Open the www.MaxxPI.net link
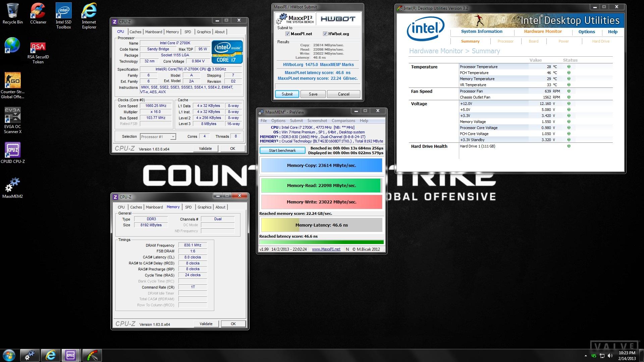The image size is (644, 362). click(326, 249)
